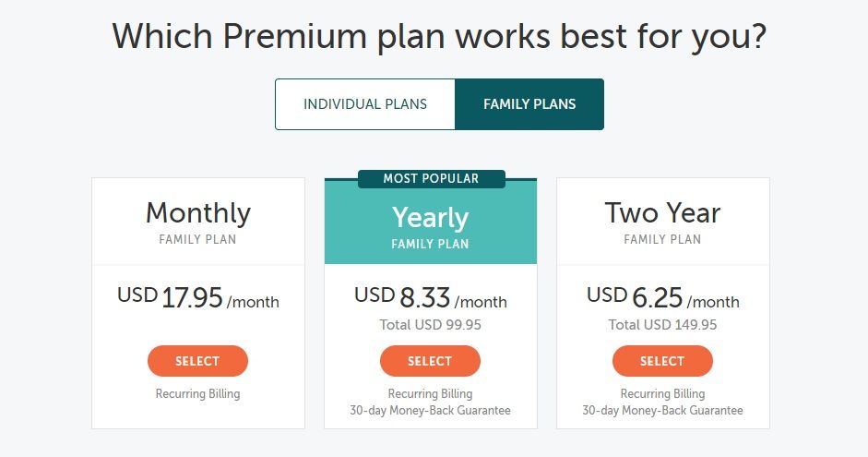Click Recurring Billing under Yearly plan
Screen dimensions: 868x457
click(430, 394)
